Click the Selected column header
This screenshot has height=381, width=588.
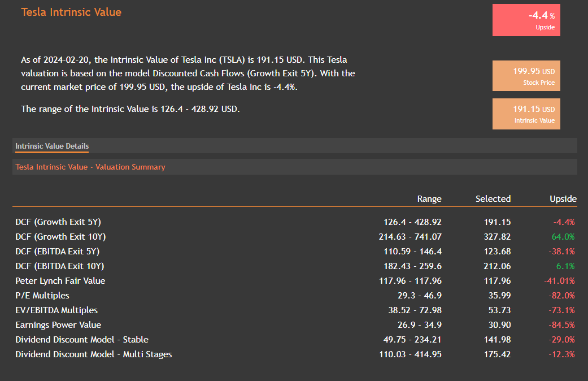coord(493,198)
